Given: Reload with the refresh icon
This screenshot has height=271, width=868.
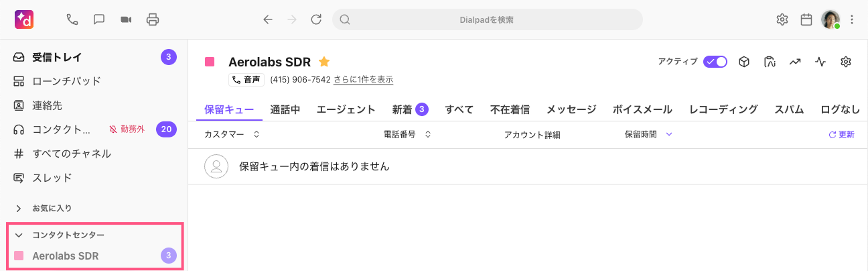Looking at the screenshot, I should point(317,19).
